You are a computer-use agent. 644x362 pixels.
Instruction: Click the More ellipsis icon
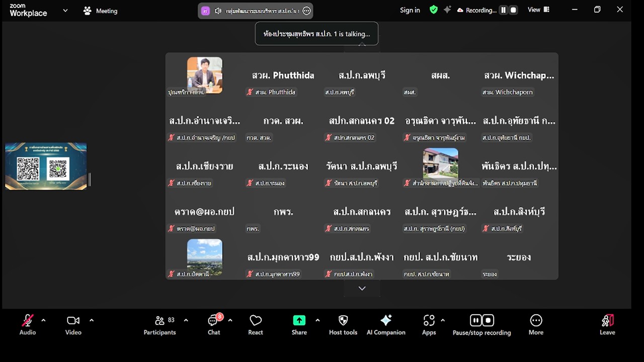click(536, 320)
